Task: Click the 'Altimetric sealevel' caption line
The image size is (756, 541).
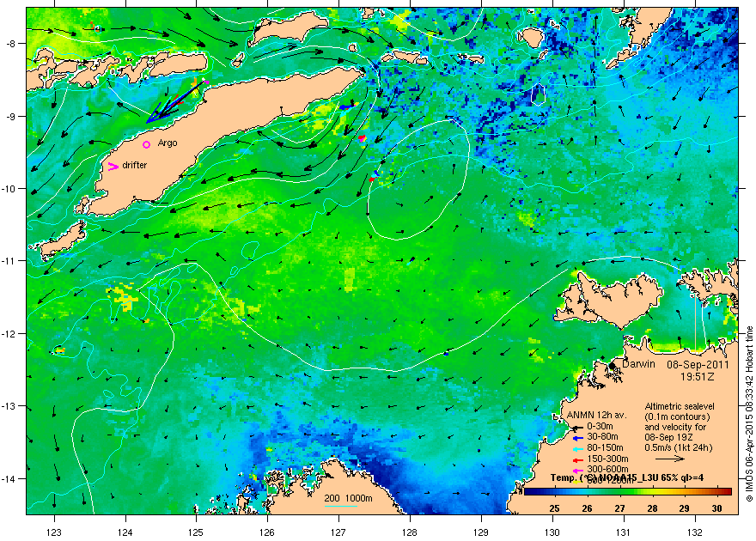Action: pyautogui.click(x=680, y=406)
